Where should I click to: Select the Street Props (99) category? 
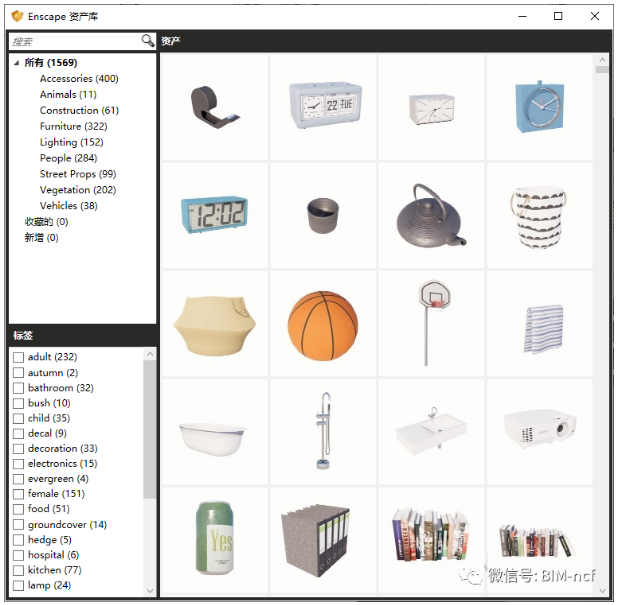(78, 174)
